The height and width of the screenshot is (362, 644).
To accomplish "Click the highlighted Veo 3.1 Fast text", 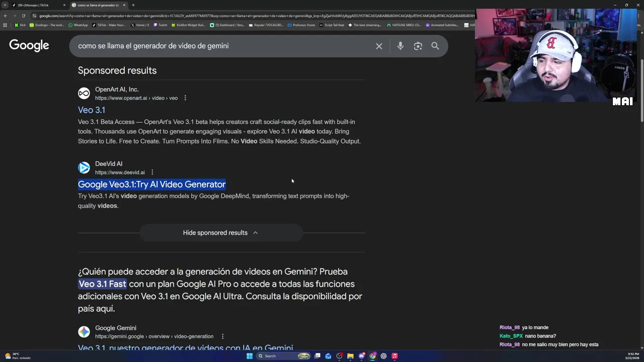I will (103, 284).
